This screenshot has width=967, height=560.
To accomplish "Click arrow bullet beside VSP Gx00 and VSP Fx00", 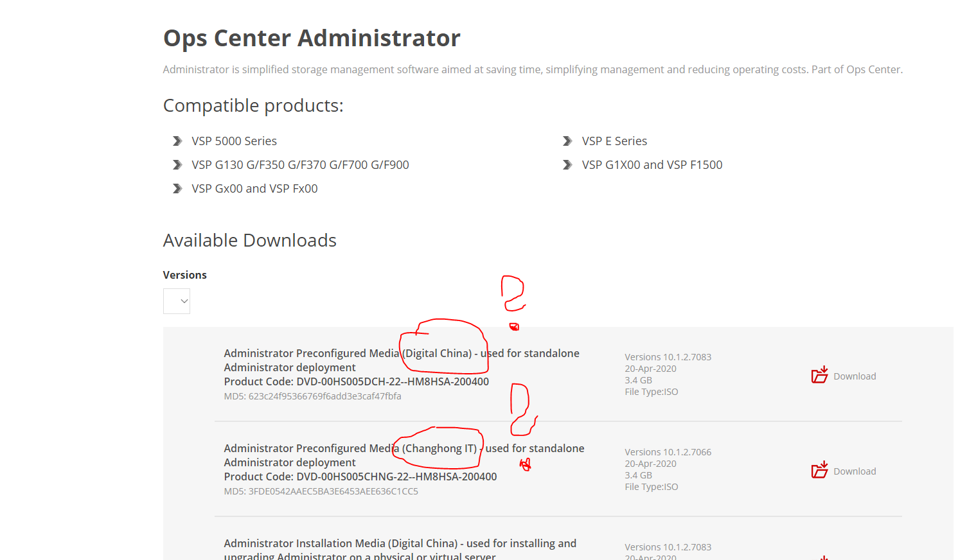I will click(177, 189).
